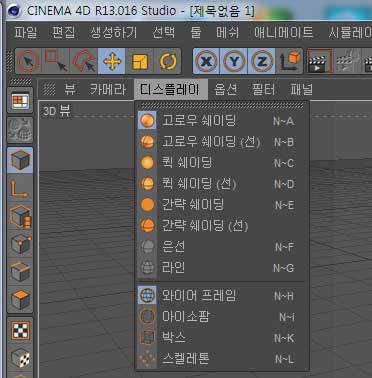Toggle the Z axis lock
Image resolution: width=372 pixels, height=378 pixels.
pyautogui.click(x=262, y=61)
